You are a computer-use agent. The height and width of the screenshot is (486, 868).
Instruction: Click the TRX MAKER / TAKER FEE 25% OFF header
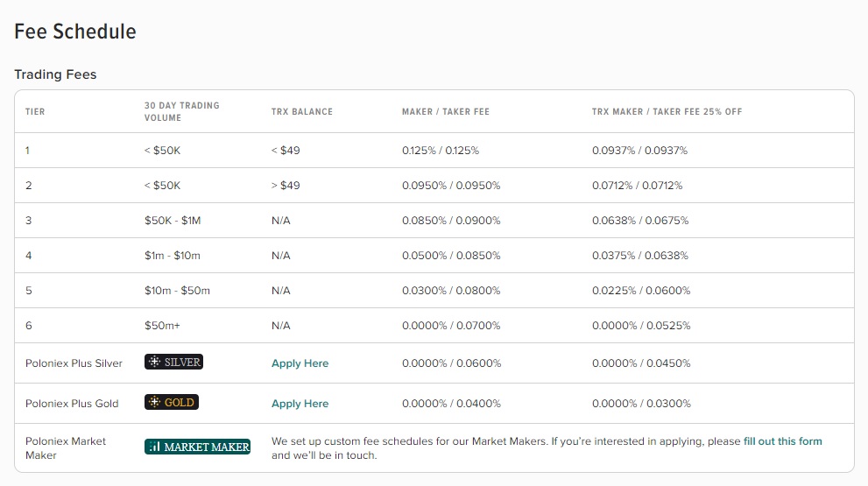tap(667, 111)
